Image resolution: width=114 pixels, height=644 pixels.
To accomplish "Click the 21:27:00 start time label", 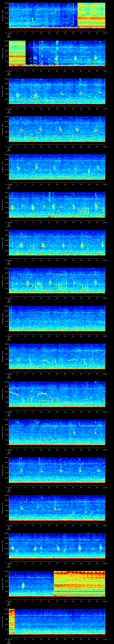I will click(x=9, y=525).
